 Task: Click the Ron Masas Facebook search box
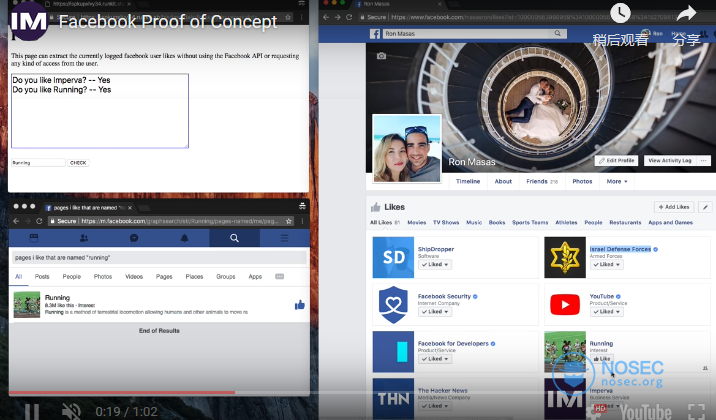pos(467,33)
